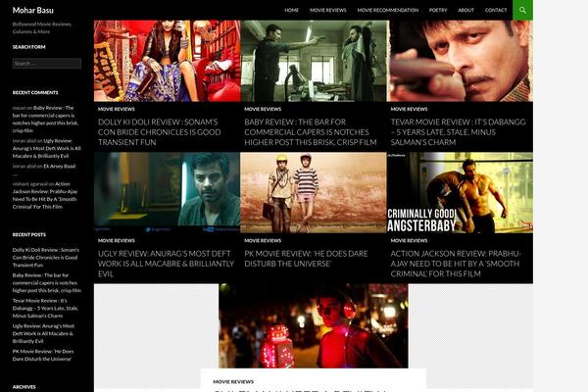
Task: Open Dolly Ki Doli Review in Recent Posts
Action: click(46, 258)
